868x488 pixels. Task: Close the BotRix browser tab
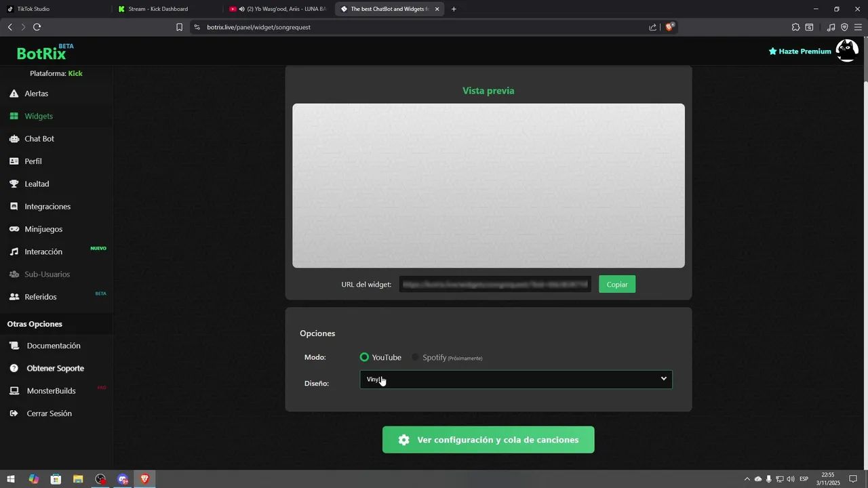point(437,9)
